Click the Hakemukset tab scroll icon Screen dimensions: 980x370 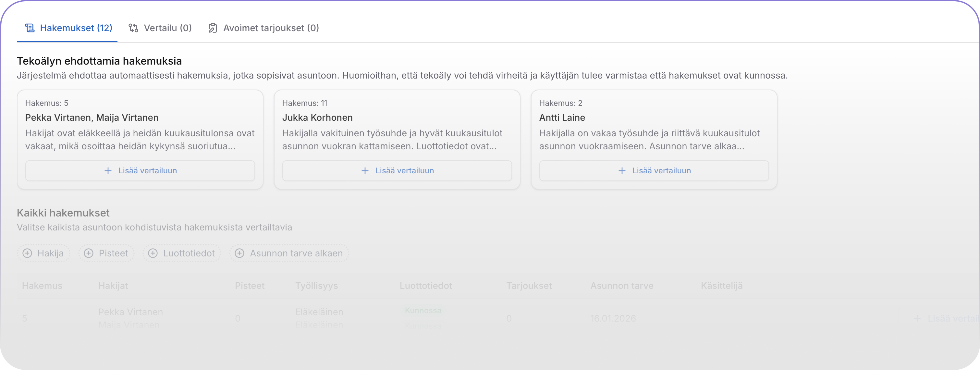point(30,28)
